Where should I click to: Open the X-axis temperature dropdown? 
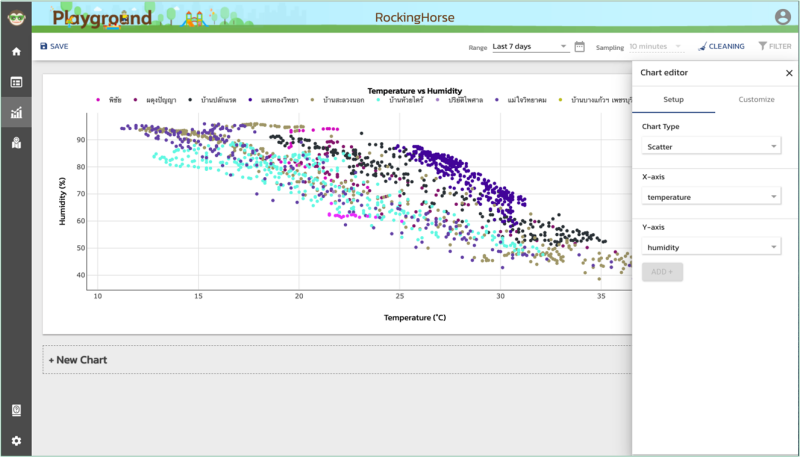tap(711, 197)
